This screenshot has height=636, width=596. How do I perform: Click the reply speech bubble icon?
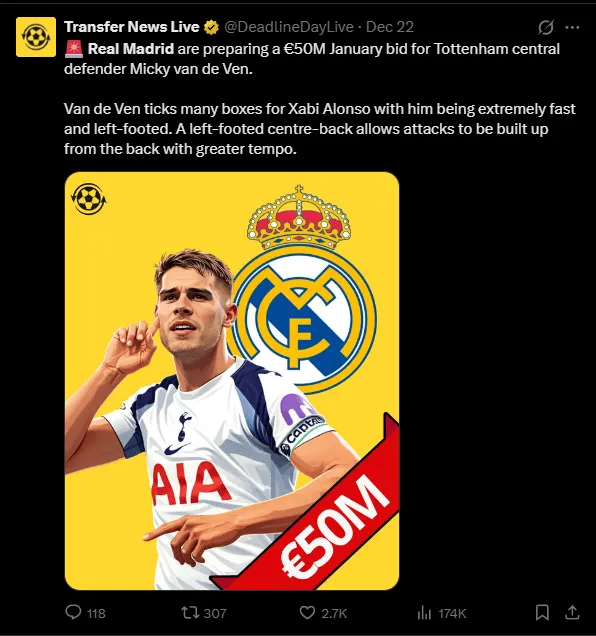(x=73, y=612)
